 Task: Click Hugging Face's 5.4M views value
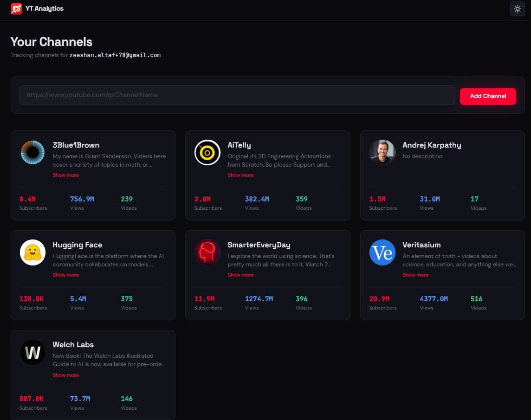(x=78, y=299)
